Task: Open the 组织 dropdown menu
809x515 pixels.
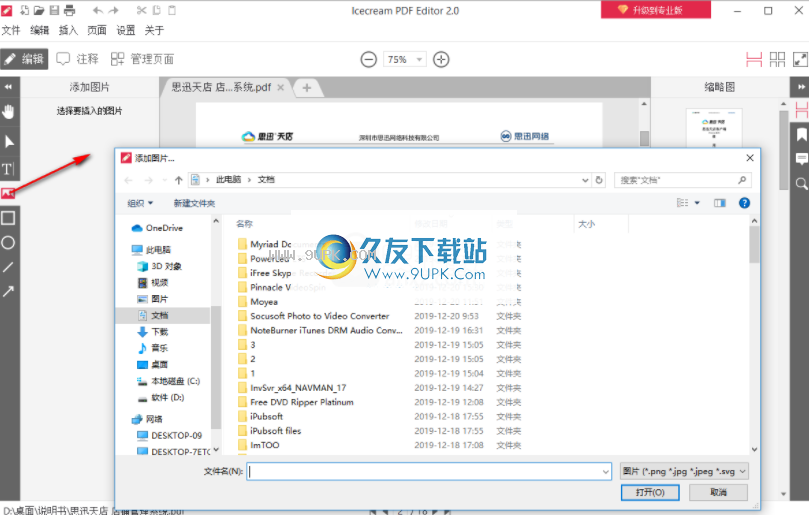Action: pos(140,203)
